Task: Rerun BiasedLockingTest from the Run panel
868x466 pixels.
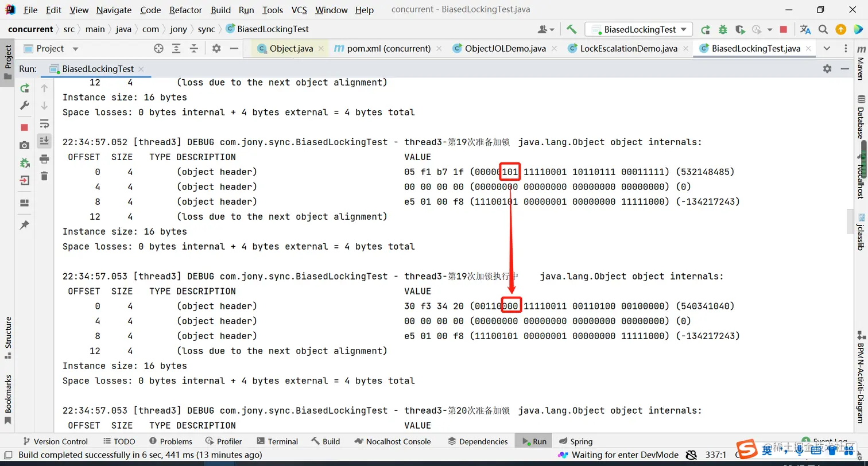Action: pyautogui.click(x=25, y=88)
